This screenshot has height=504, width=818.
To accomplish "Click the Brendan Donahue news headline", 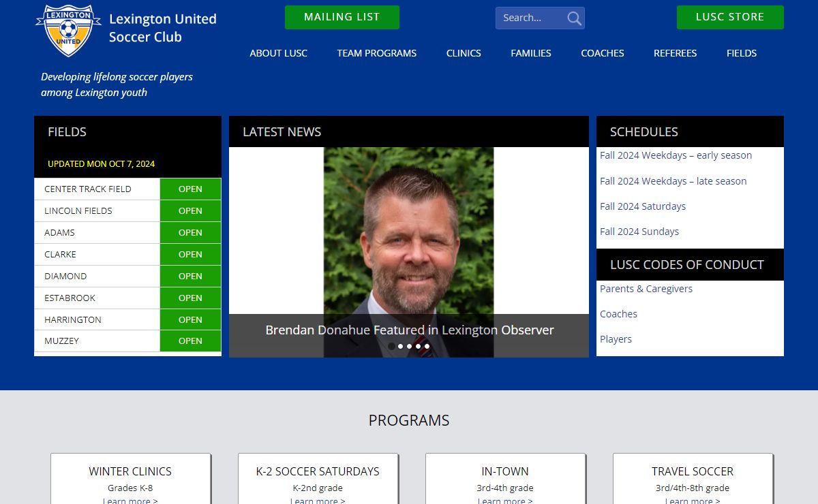I will click(x=409, y=330).
